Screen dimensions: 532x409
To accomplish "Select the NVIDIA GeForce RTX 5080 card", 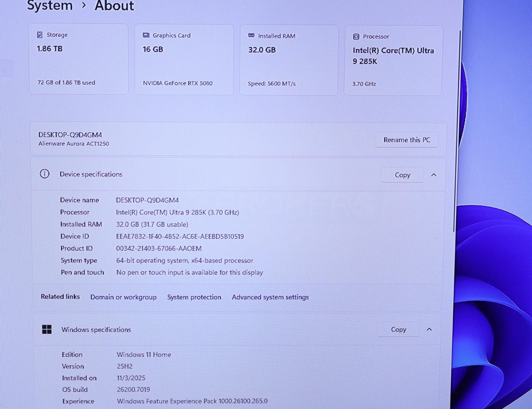I will click(x=184, y=60).
